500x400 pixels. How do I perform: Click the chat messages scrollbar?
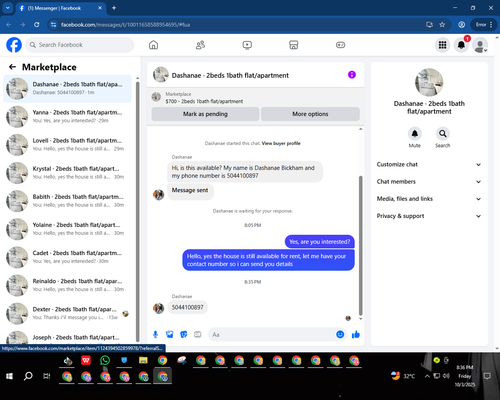coord(360,246)
